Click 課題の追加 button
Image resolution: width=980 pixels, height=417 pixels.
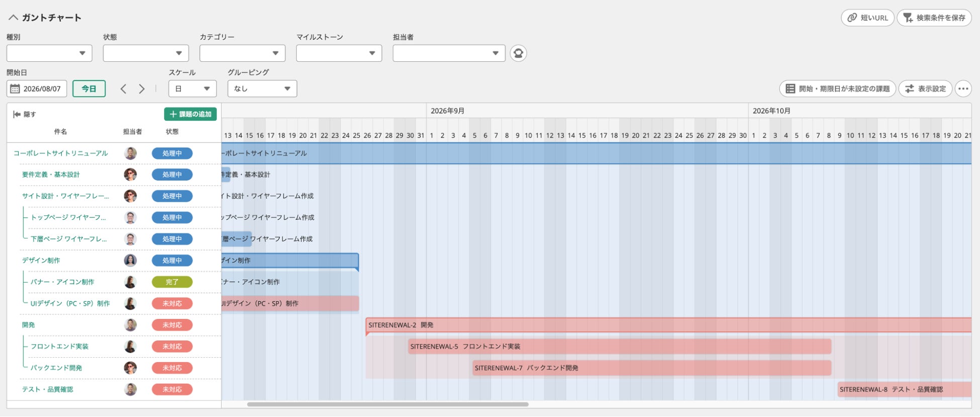(x=190, y=114)
